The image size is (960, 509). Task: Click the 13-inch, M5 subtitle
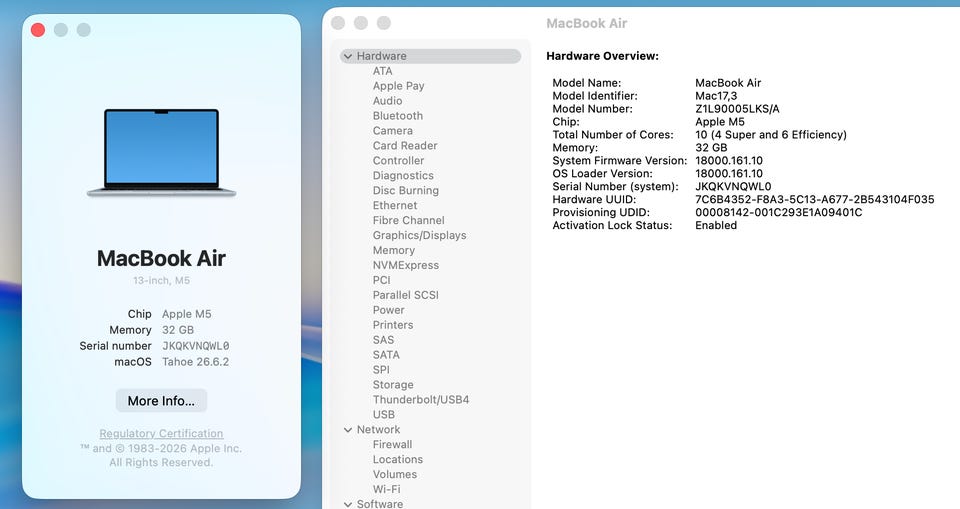[161, 280]
